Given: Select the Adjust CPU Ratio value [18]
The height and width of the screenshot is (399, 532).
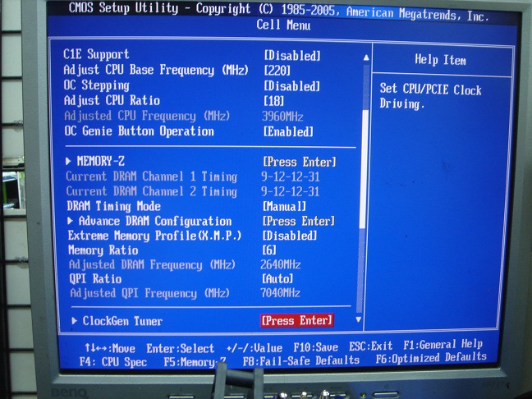Looking at the screenshot, I should point(273,101).
